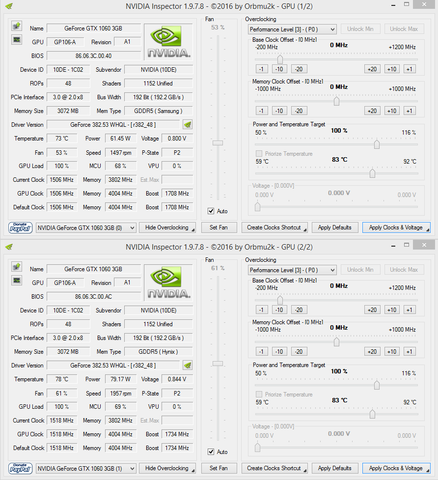Toggle the Auto fan checkbox in top window
Viewport: 438px width, 480px height.
[211, 211]
